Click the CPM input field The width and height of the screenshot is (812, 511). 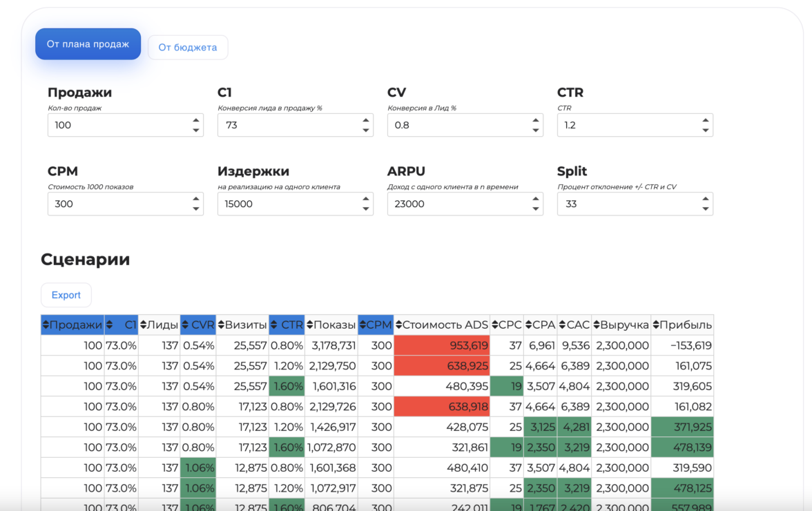pyautogui.click(x=117, y=204)
